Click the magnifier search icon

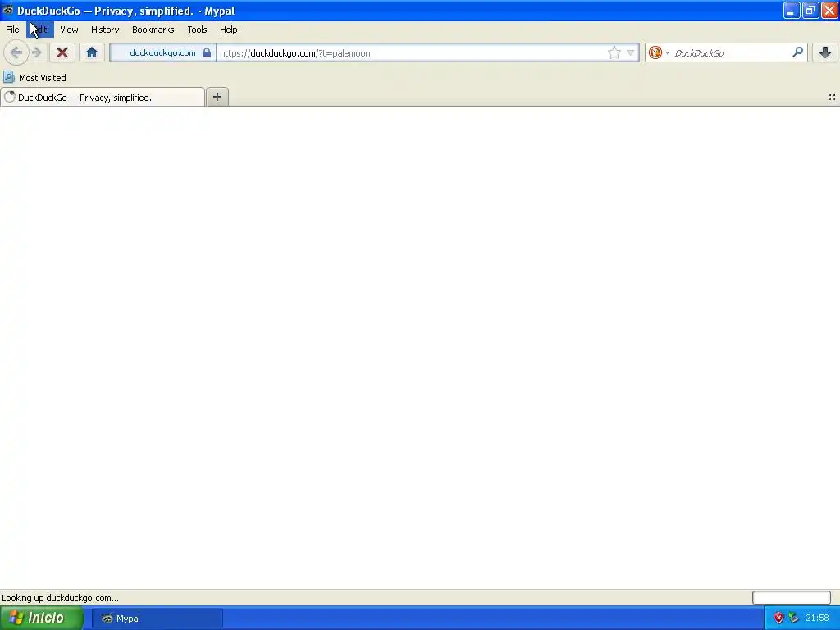[x=797, y=52]
